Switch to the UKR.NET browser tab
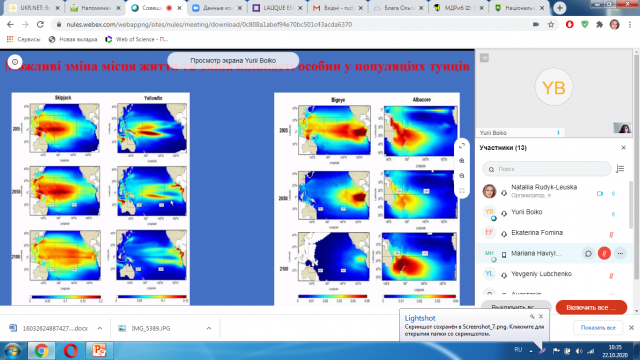 [34, 8]
